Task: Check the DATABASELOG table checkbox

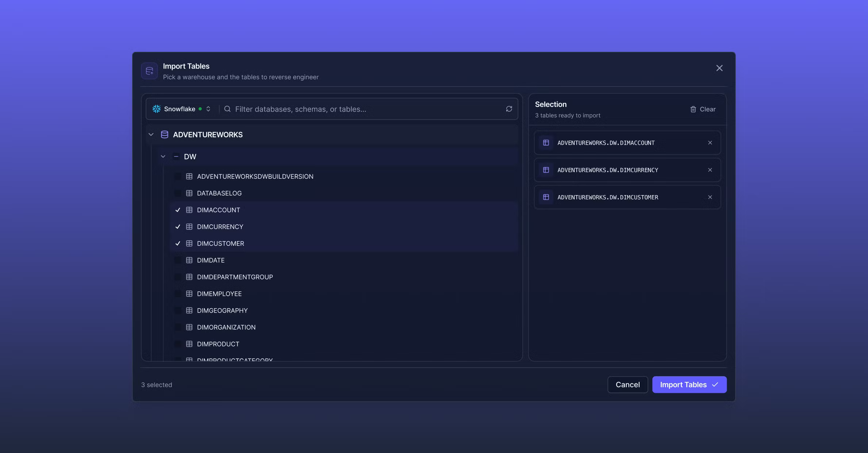Action: (x=178, y=193)
